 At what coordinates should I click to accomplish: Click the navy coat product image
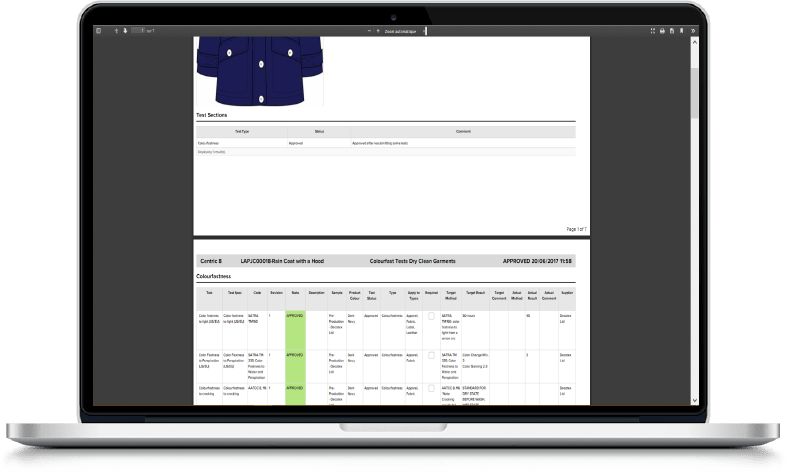pyautogui.click(x=259, y=71)
